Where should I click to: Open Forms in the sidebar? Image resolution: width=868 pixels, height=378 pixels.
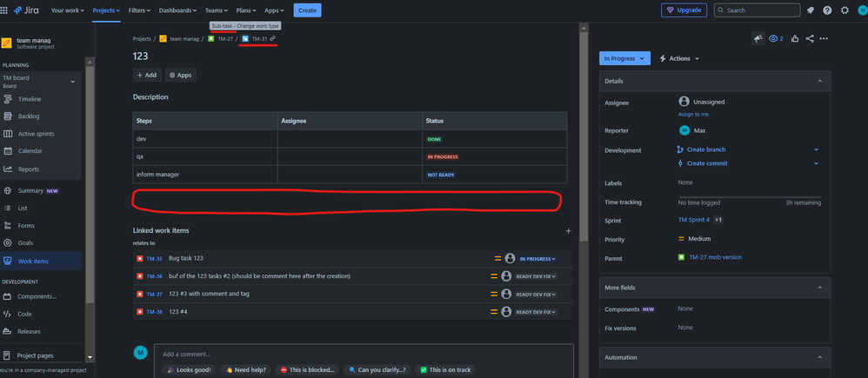pos(26,226)
